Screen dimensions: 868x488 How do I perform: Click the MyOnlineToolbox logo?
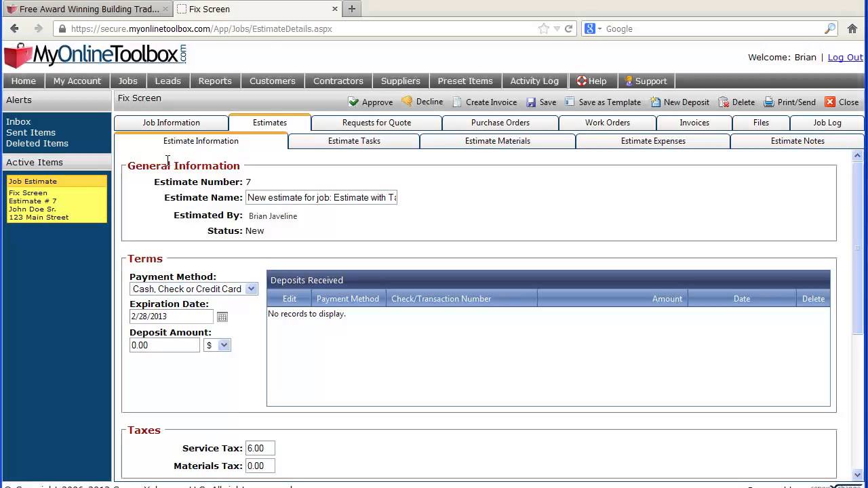click(x=95, y=56)
